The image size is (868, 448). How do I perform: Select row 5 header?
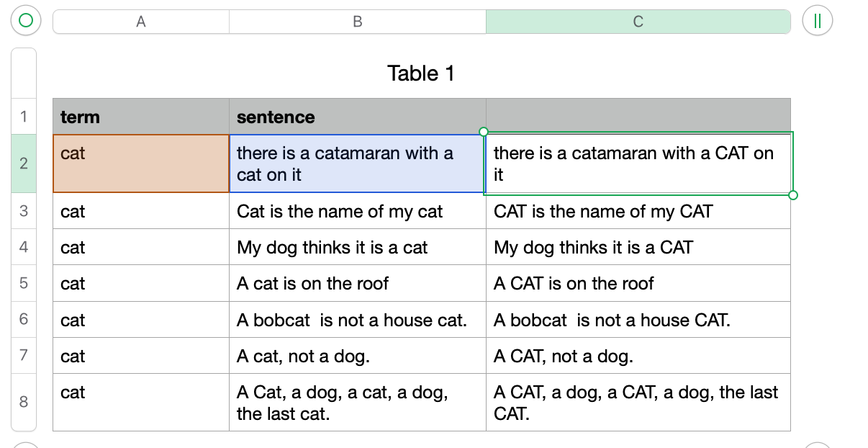[x=24, y=283]
